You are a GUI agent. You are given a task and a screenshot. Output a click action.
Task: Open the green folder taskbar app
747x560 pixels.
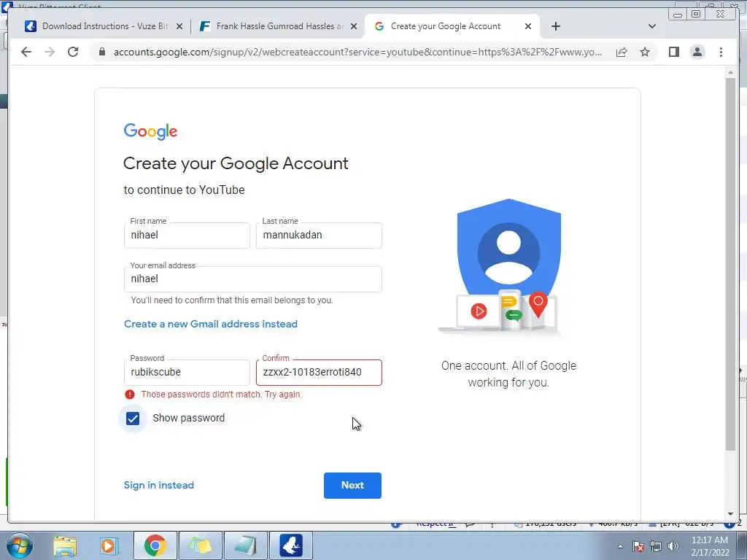point(200,545)
